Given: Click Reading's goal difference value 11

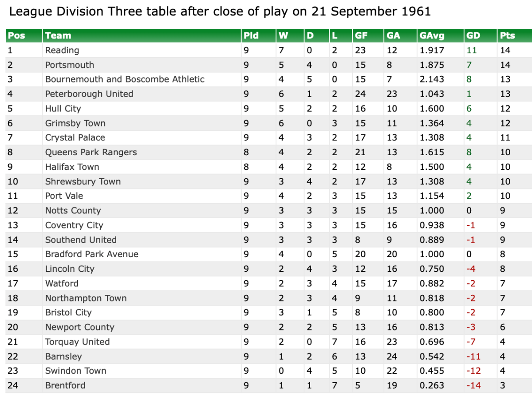Looking at the screenshot, I should [x=471, y=50].
